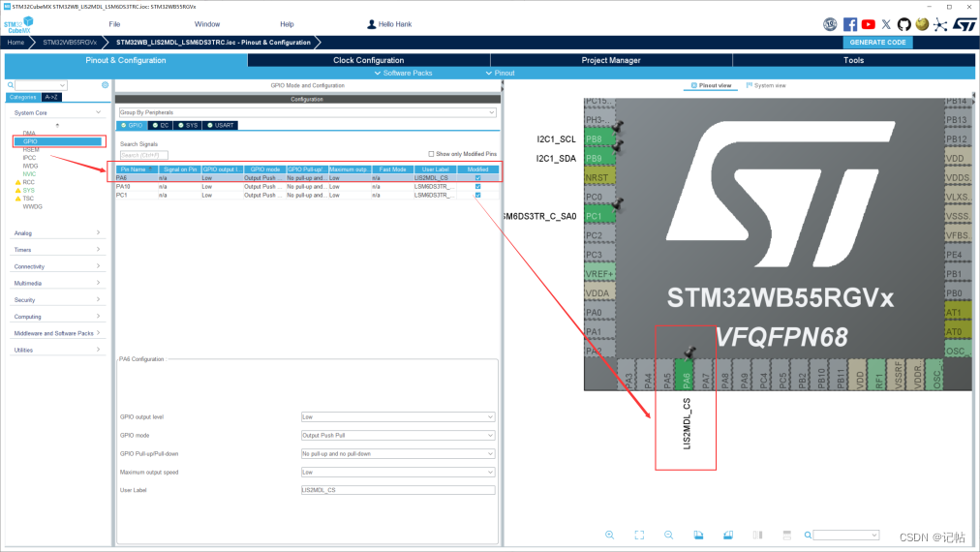980x552 pixels.
Task: Click the RCC warning icon
Action: [18, 182]
